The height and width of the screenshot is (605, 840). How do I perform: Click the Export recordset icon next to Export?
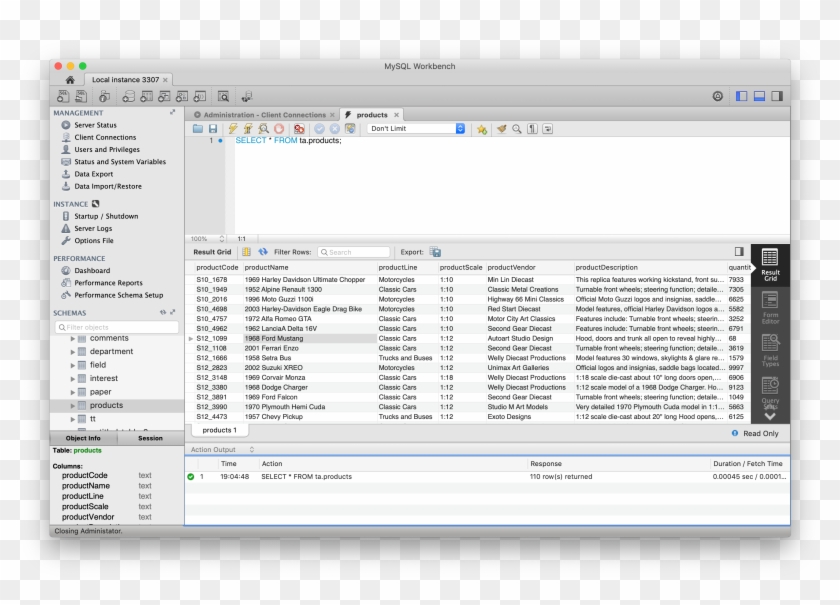437,252
